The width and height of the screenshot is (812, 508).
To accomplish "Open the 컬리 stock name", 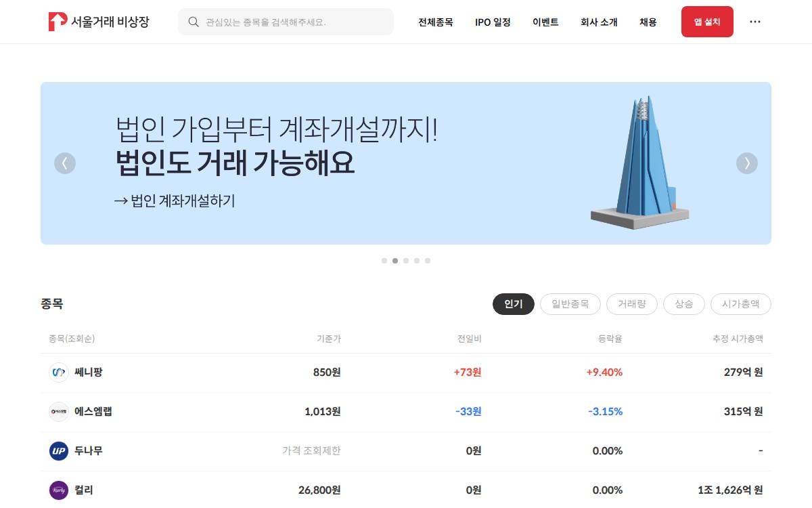I will (x=84, y=490).
